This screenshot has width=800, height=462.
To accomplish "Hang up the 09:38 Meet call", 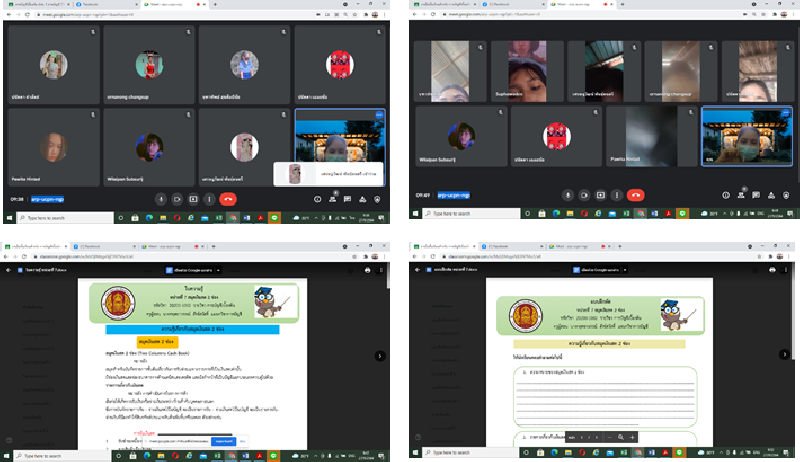I will click(228, 199).
